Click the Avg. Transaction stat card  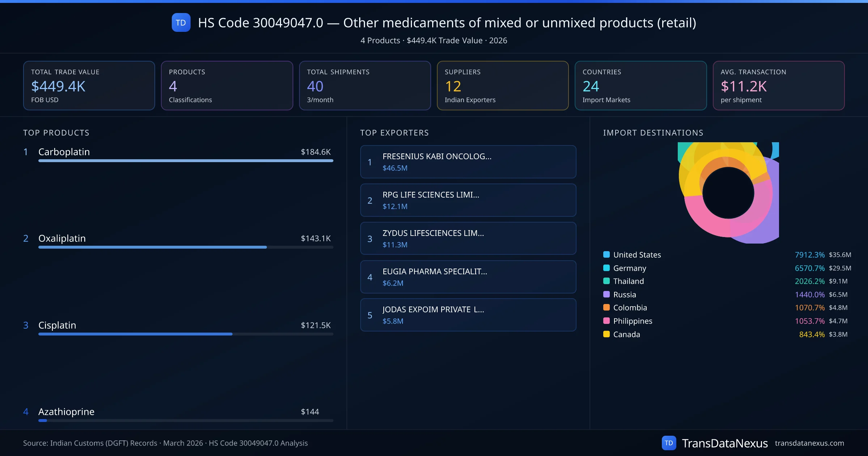click(x=778, y=85)
